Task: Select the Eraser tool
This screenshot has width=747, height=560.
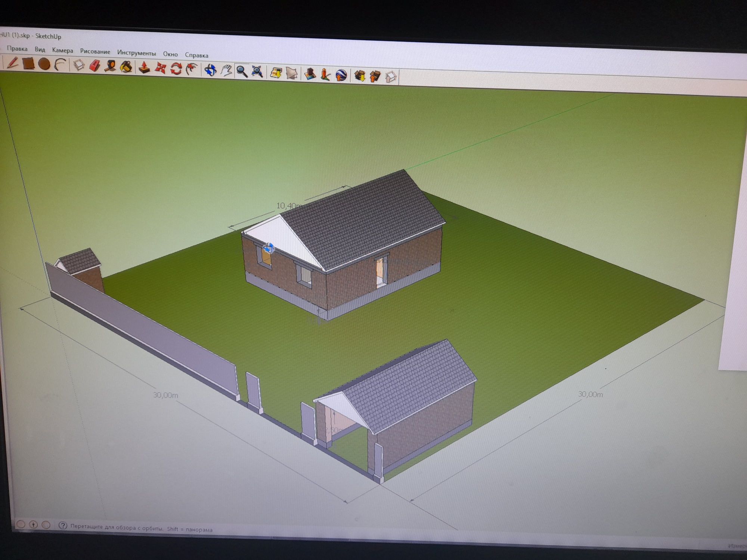Action: pyautogui.click(x=95, y=66)
